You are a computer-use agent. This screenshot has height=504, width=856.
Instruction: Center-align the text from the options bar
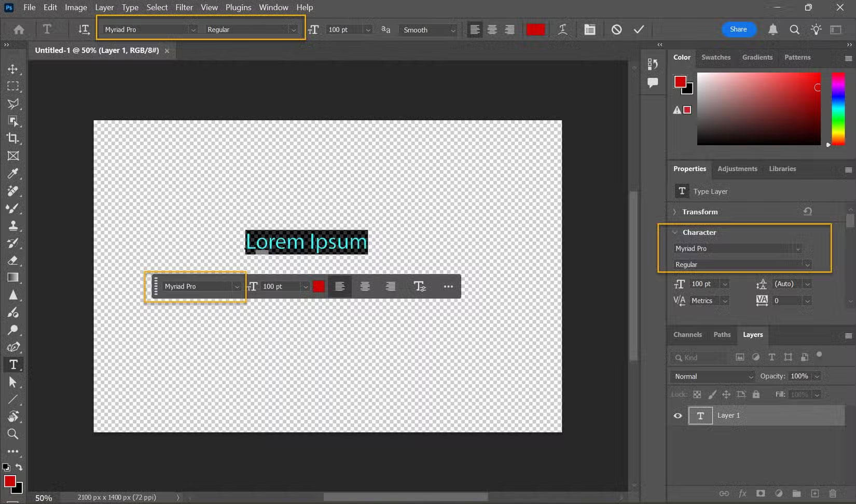[492, 30]
